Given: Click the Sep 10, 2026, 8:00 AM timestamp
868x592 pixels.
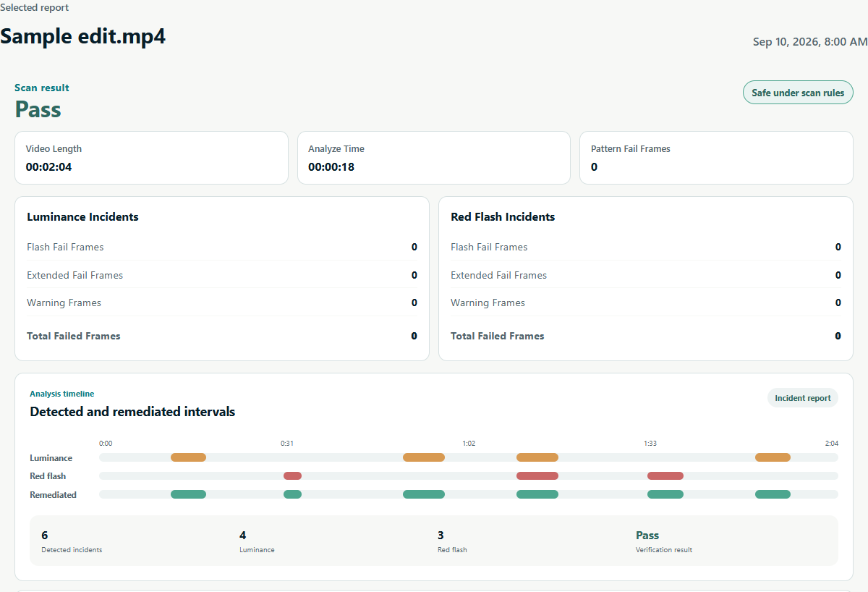Looking at the screenshot, I should point(810,42).
